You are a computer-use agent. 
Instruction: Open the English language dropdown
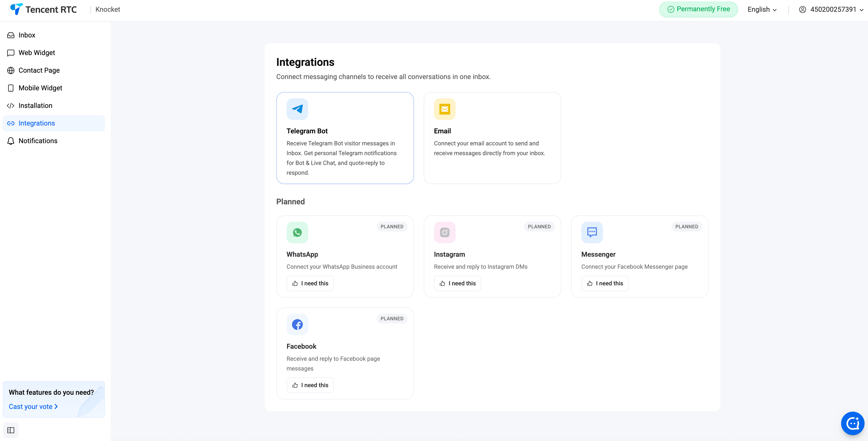pos(762,10)
